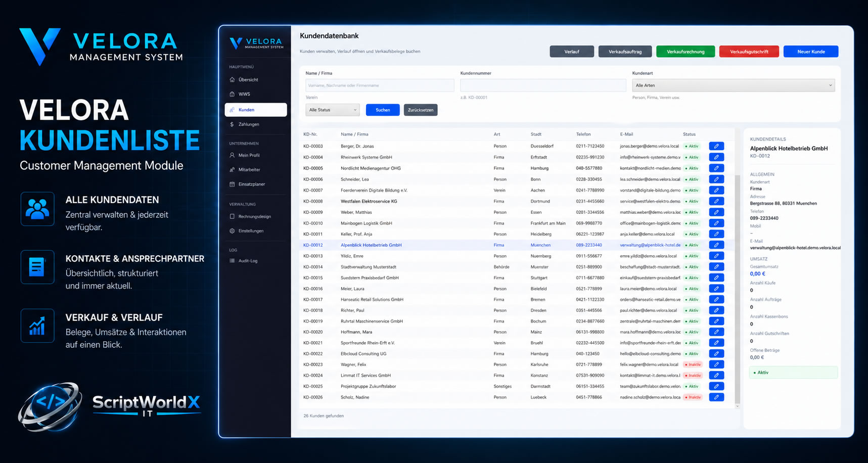Edit customer Berger, Dr. Jonas via pencil icon
868x463 pixels.
click(716, 146)
